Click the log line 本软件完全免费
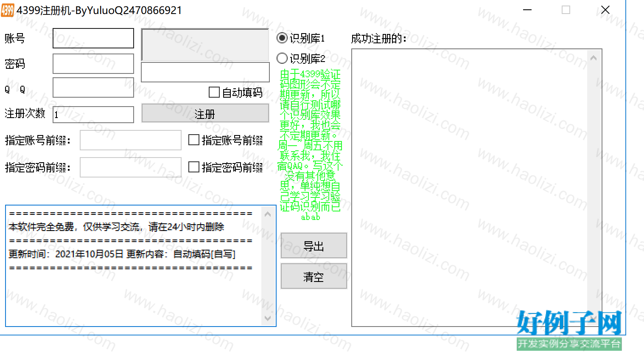644x355 pixels. tap(116, 227)
